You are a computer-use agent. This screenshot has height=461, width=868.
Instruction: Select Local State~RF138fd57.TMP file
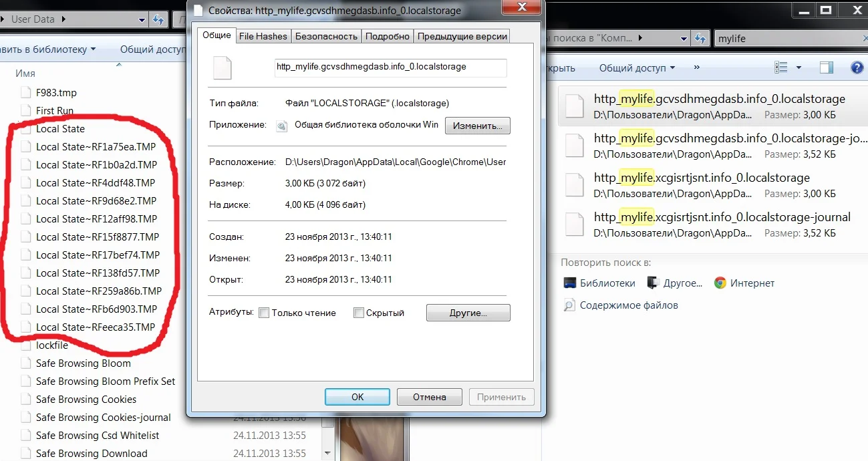click(98, 273)
